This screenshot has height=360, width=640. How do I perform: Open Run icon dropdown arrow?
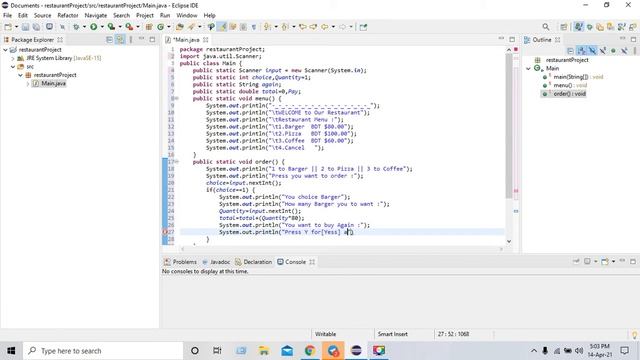(102, 27)
